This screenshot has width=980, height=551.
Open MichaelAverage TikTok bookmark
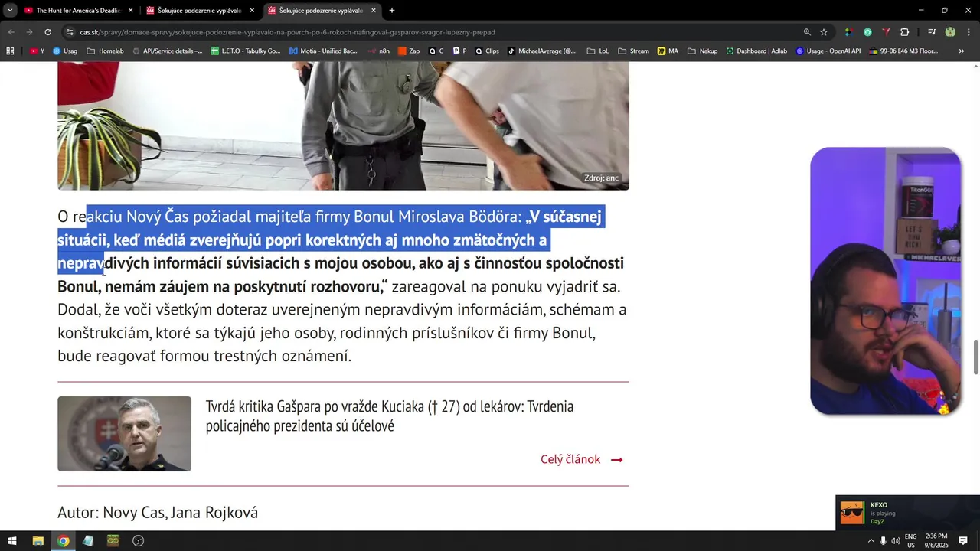(541, 51)
